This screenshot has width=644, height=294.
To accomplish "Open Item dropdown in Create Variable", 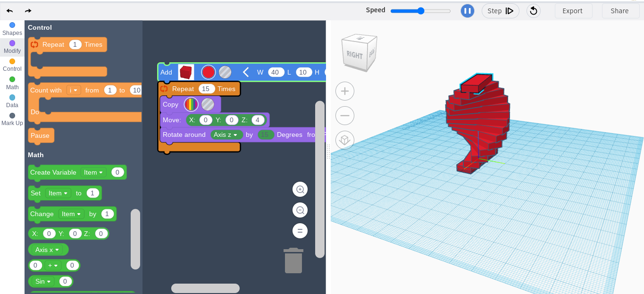I will click(93, 172).
